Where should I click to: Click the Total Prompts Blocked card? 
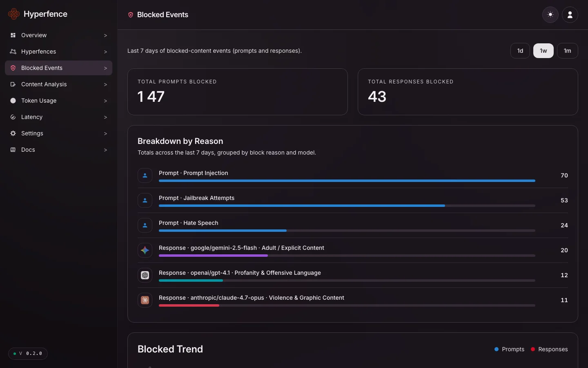[x=238, y=92]
